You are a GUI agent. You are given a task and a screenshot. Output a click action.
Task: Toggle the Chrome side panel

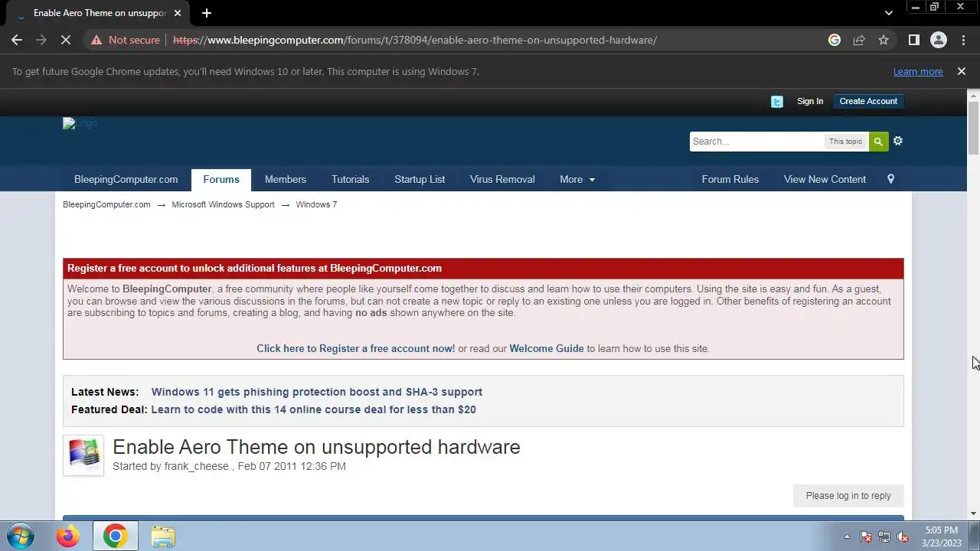coord(913,40)
